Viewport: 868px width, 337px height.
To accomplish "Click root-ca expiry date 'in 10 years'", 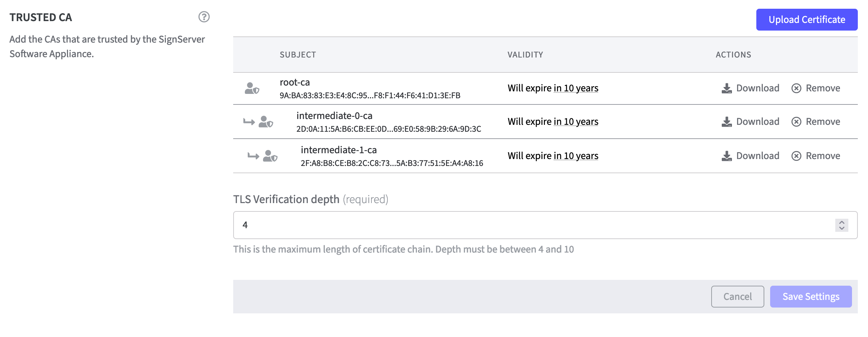I will click(576, 88).
